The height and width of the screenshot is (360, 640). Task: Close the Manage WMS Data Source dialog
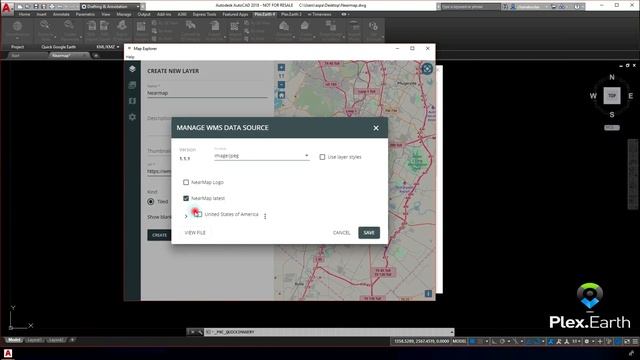376,128
